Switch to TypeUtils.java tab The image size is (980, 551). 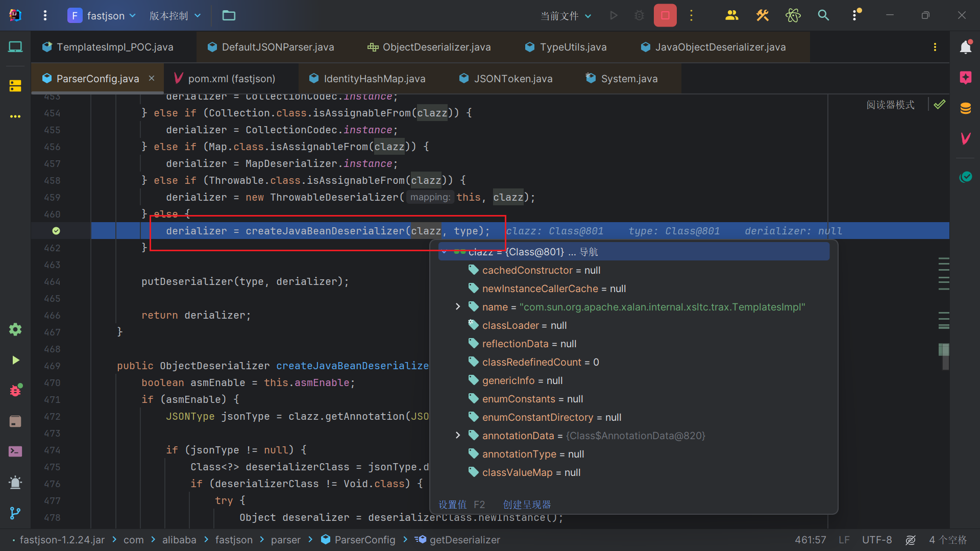(x=566, y=47)
